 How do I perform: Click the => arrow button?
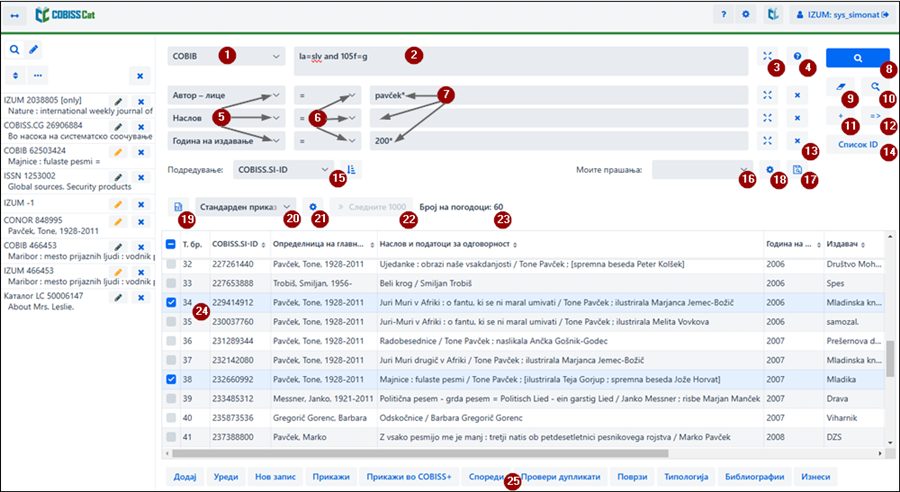click(x=875, y=116)
